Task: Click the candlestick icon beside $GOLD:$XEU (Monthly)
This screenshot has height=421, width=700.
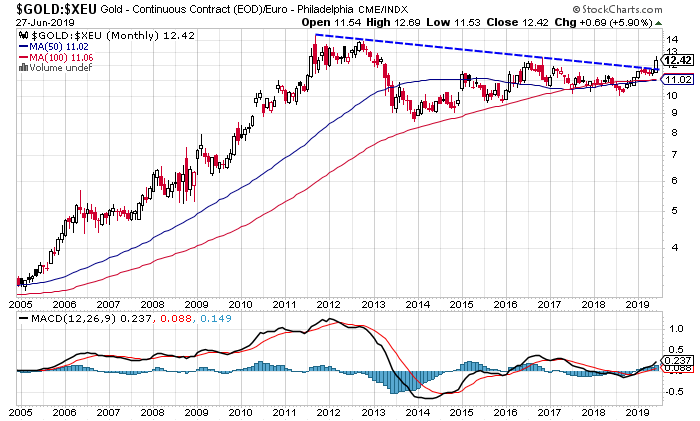Action: [23, 36]
